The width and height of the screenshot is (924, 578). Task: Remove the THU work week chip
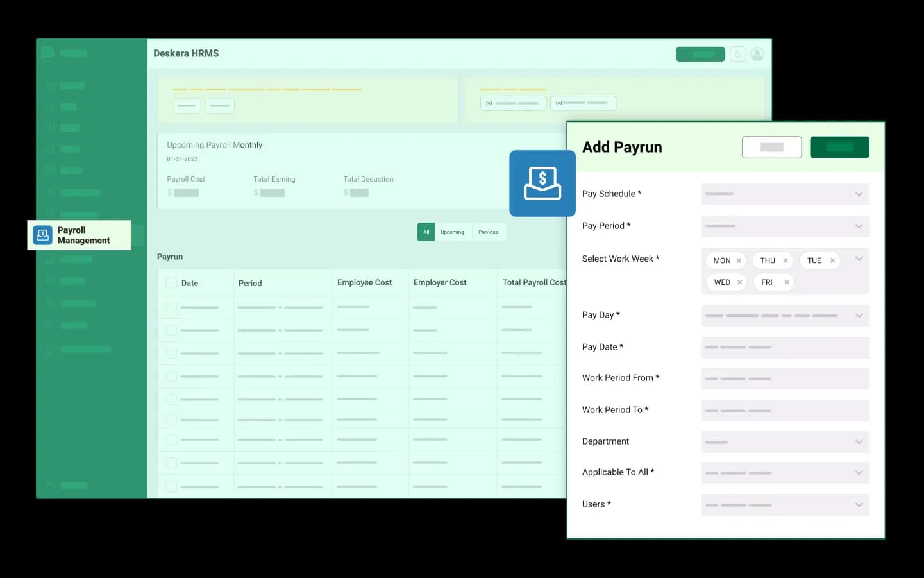coord(785,260)
